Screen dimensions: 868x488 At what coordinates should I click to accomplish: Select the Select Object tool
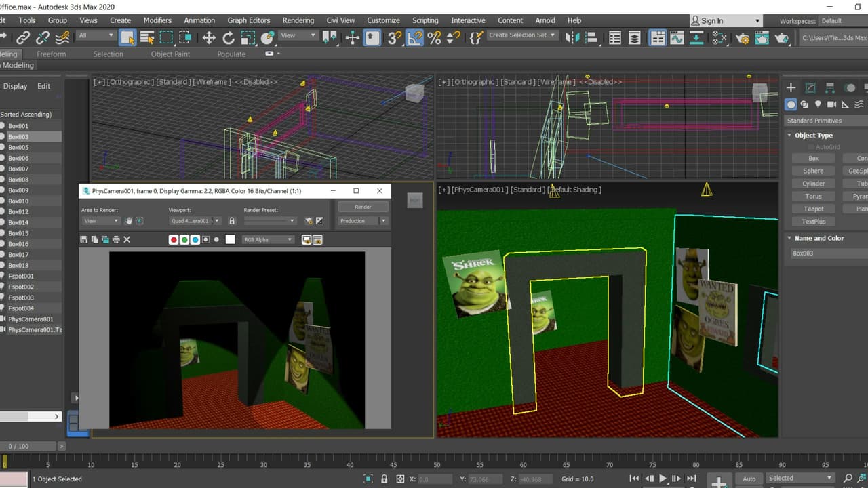coord(127,37)
